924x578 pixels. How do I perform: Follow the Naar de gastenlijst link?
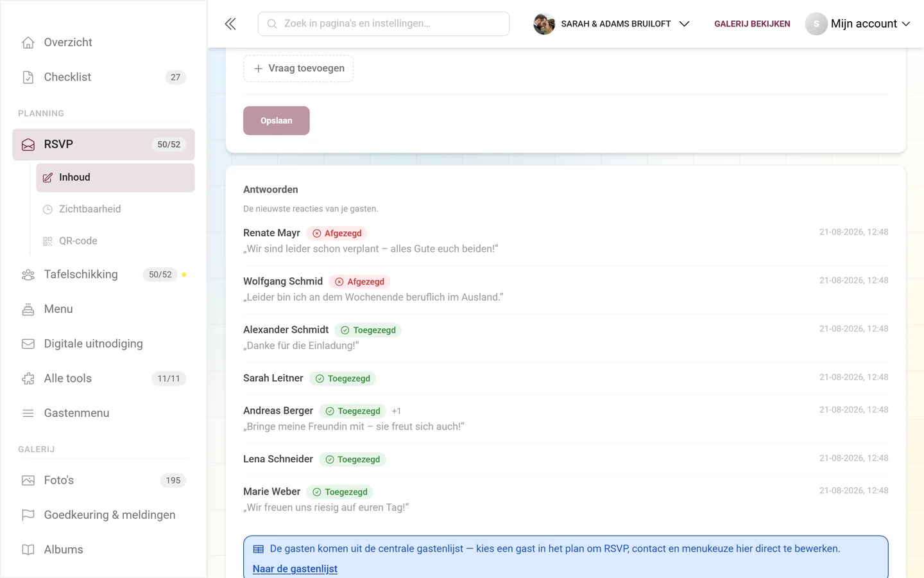coord(295,569)
